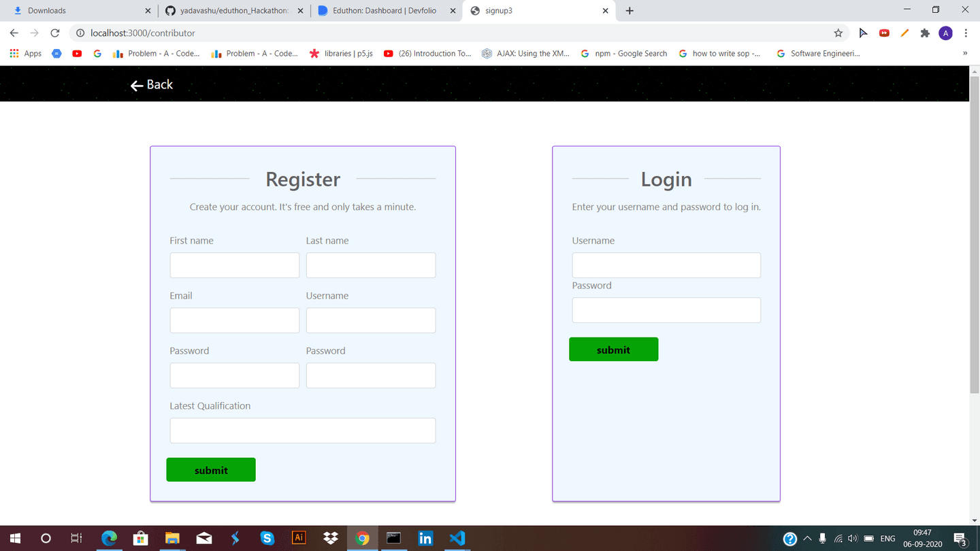Focus the Email field in Register form
The image size is (980, 551).
tap(235, 320)
